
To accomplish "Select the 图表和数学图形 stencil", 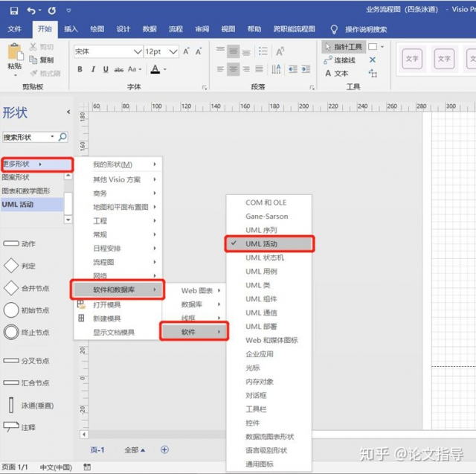I will pyautogui.click(x=26, y=191).
